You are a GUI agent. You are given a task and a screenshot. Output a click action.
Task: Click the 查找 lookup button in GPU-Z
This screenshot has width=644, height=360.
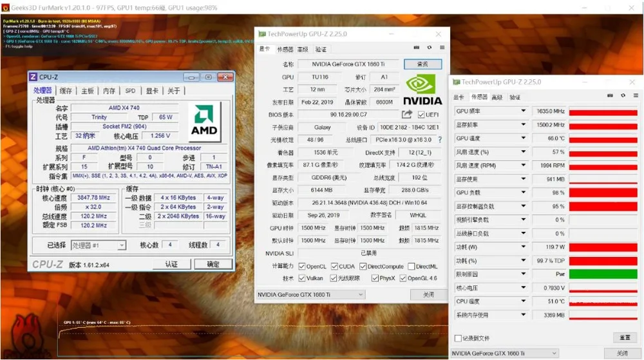[x=422, y=64]
